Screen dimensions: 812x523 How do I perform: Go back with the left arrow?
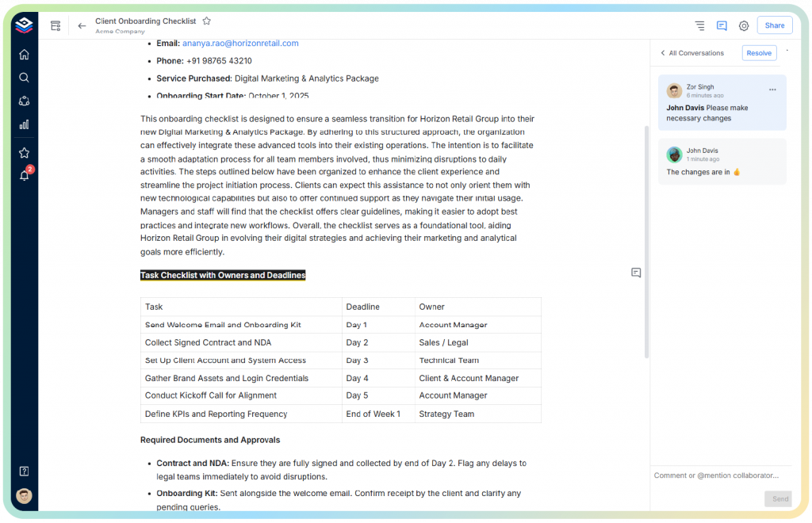click(x=82, y=25)
